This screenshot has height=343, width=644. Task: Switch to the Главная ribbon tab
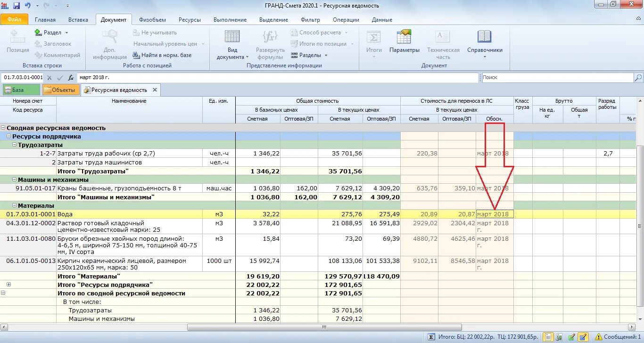point(45,20)
